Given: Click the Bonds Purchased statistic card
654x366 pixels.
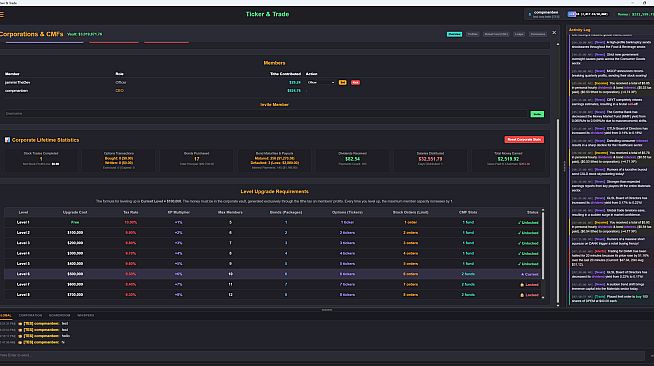Looking at the screenshot, I should [x=196, y=160].
